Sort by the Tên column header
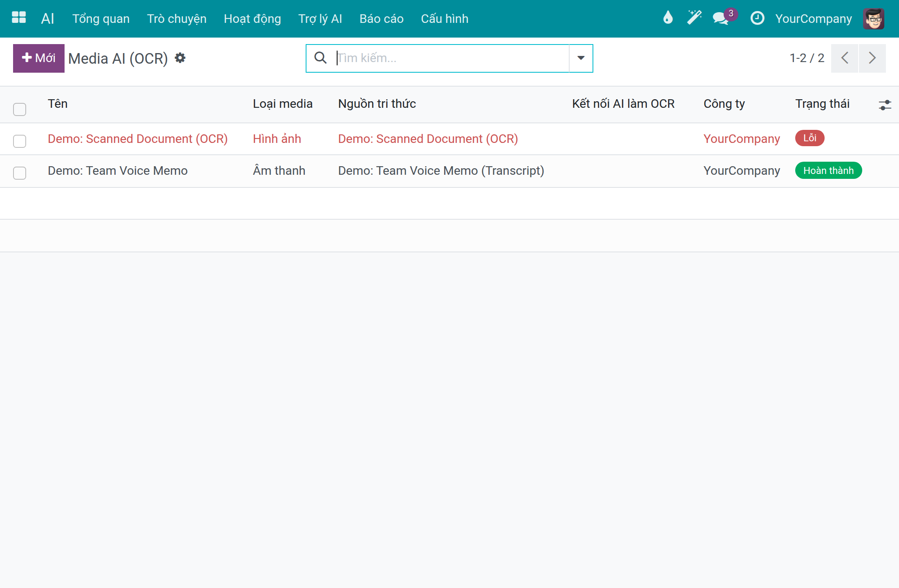Image resolution: width=899 pixels, height=588 pixels. click(58, 104)
